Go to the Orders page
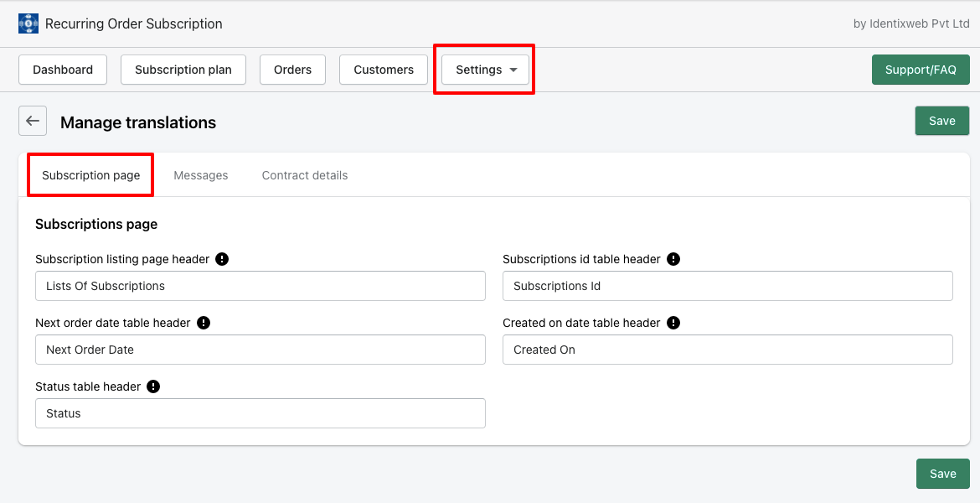 click(292, 70)
